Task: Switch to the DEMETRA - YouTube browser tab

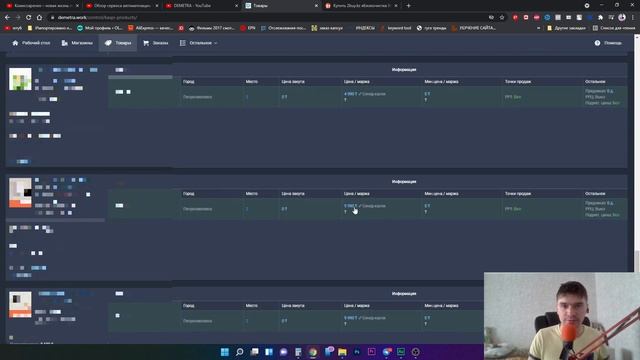Action: pyautogui.click(x=201, y=6)
